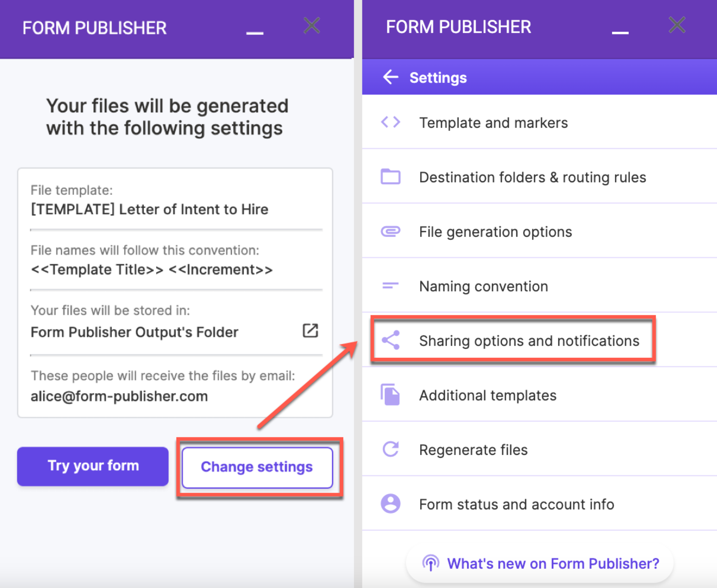Click the right panel FORM PUBLISHER title

[x=458, y=27]
